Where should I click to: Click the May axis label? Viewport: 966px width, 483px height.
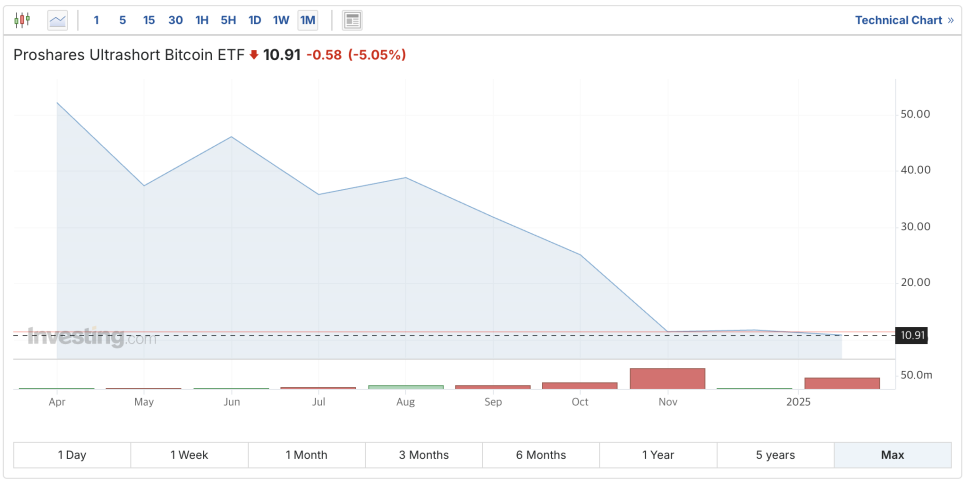[x=144, y=402]
